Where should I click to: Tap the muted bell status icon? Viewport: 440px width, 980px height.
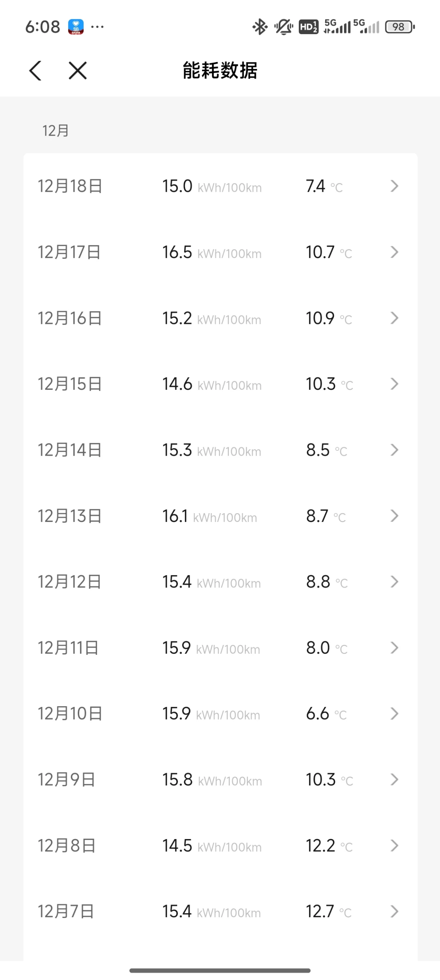point(284,27)
